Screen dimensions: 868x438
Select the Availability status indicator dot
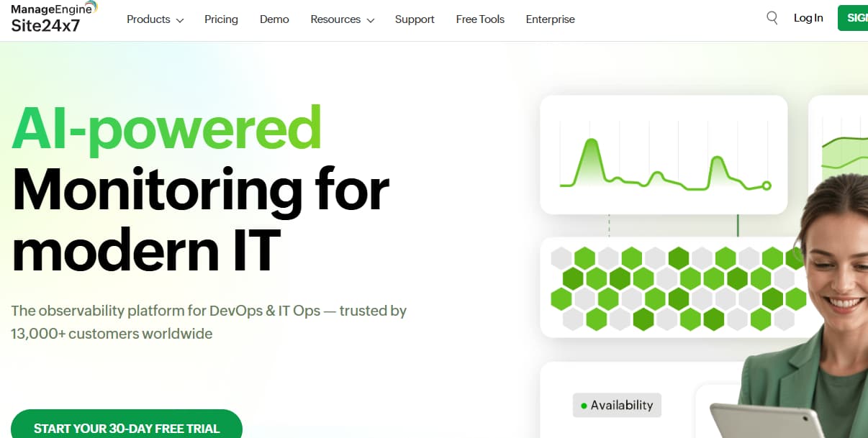582,405
